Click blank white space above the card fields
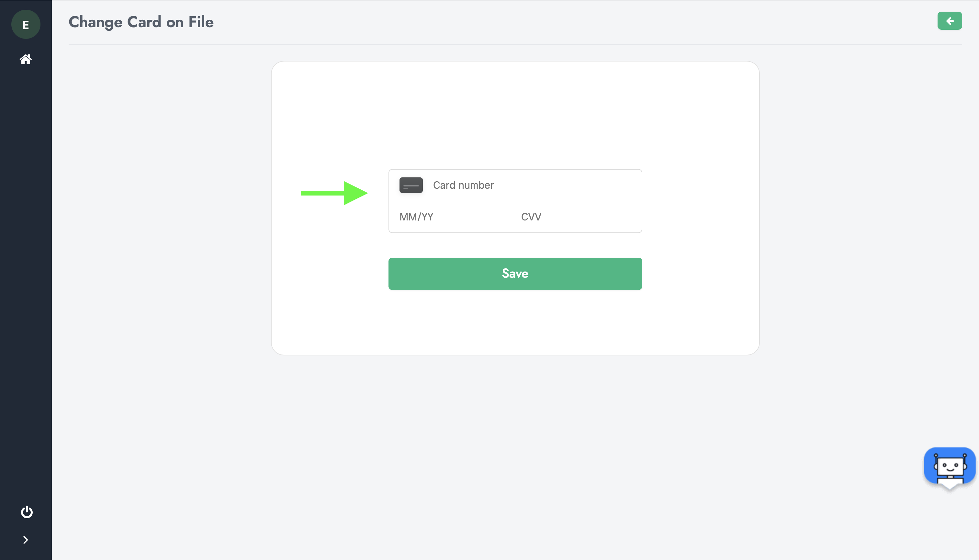 pos(515,115)
